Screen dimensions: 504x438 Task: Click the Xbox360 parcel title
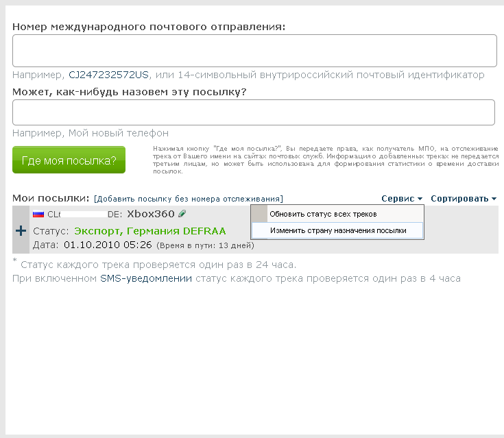[x=151, y=214]
